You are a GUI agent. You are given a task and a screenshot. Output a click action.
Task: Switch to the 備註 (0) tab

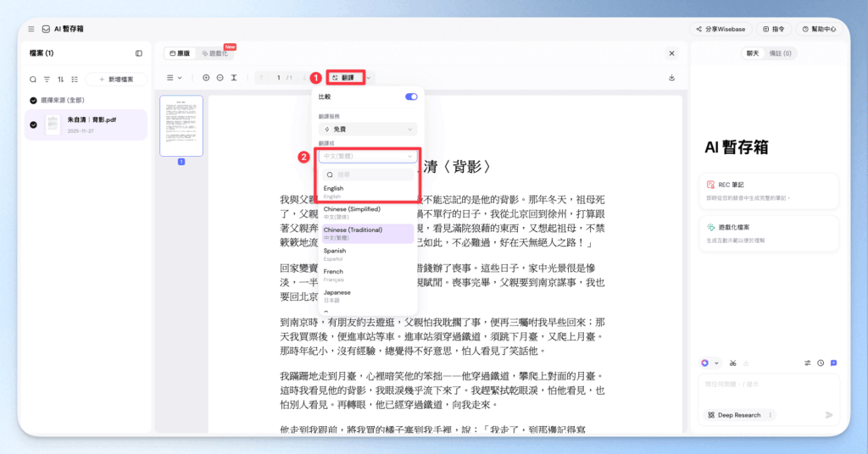(780, 53)
